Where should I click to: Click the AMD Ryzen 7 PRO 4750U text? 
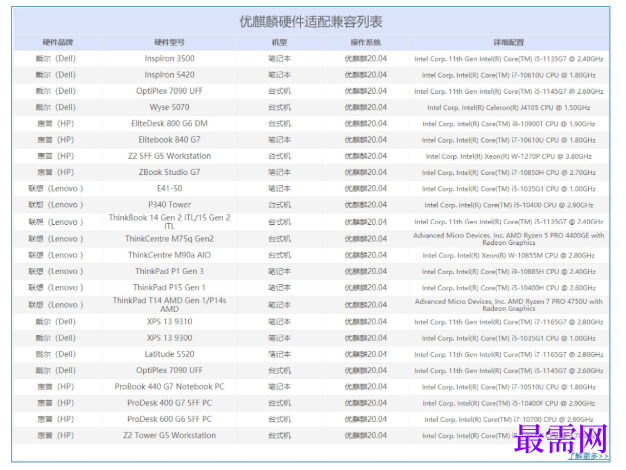coord(509,305)
